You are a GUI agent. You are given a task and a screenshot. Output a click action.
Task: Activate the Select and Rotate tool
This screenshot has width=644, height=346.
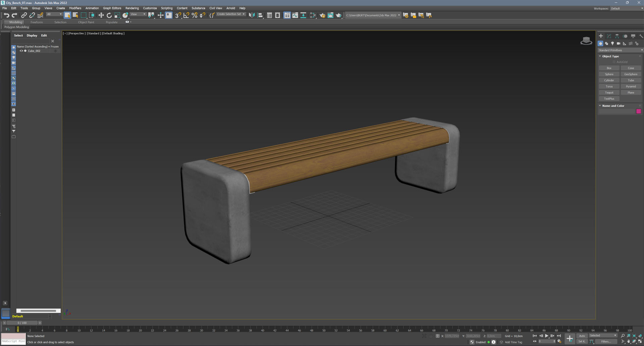(x=109, y=15)
